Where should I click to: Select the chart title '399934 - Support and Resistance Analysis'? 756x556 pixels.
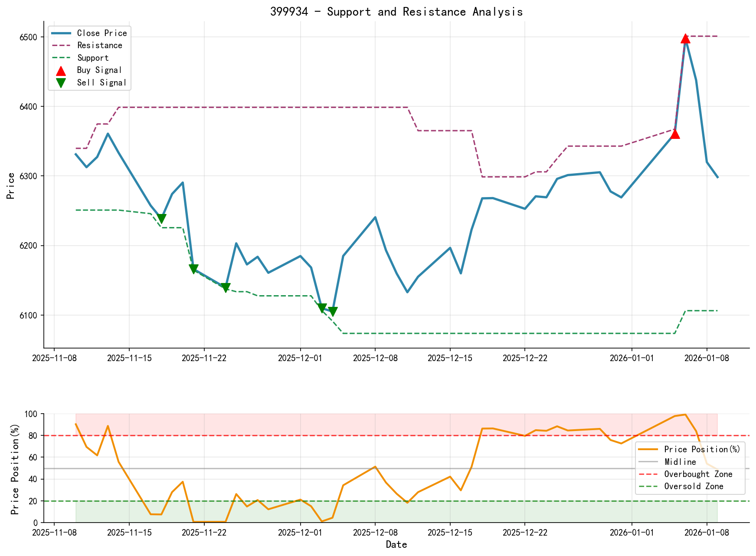click(397, 12)
